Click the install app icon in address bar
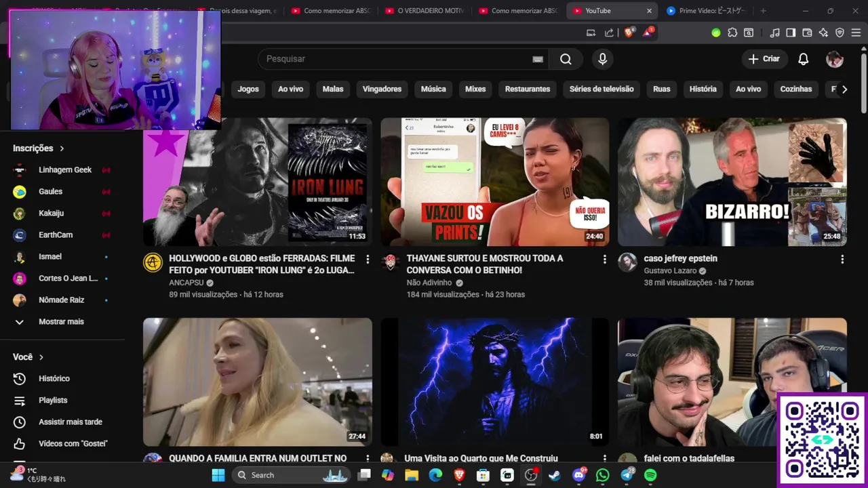The height and width of the screenshot is (488, 868). coord(591,33)
